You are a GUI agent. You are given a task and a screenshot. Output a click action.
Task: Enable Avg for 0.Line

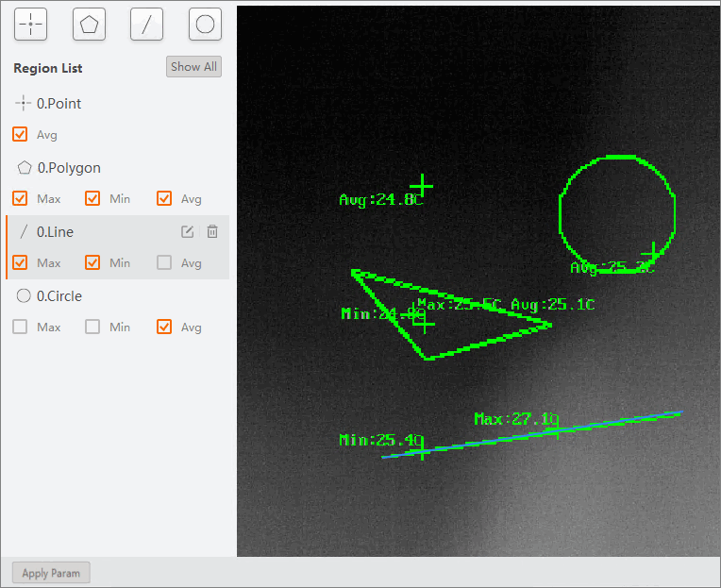(164, 263)
